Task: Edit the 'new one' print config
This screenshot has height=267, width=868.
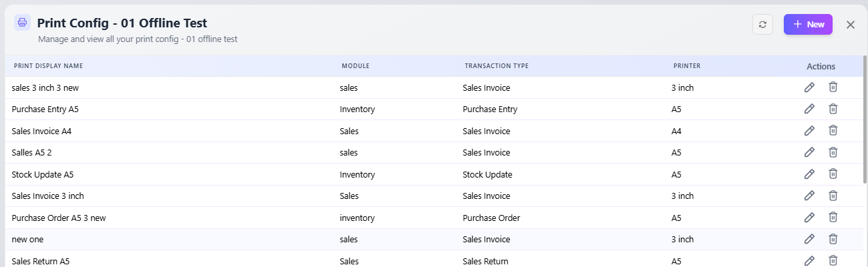Action: 809,239
